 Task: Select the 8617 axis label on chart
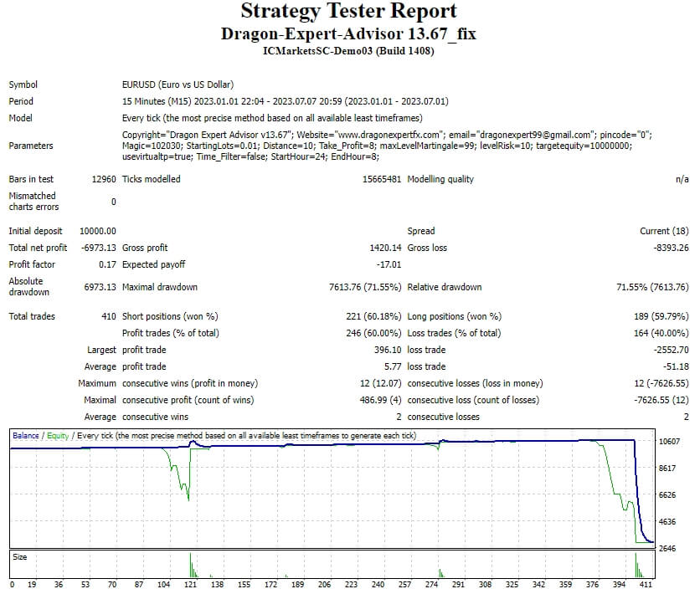(x=667, y=469)
